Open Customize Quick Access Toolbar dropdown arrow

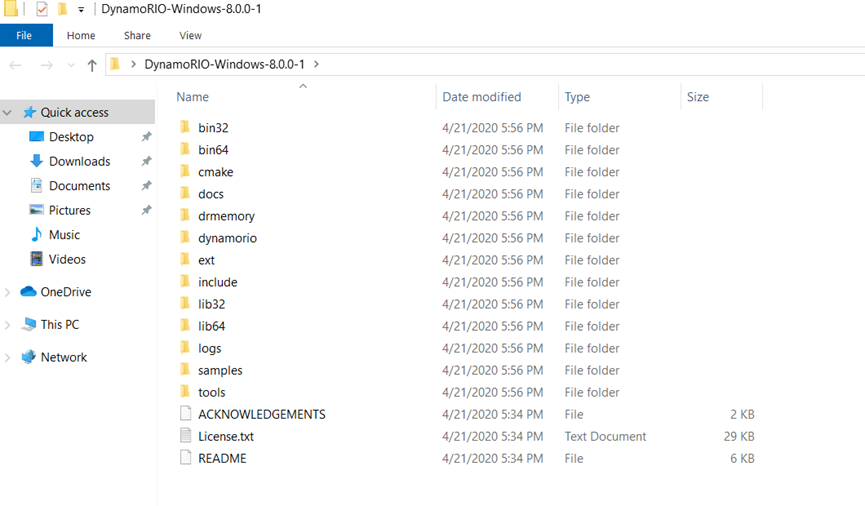click(x=81, y=9)
